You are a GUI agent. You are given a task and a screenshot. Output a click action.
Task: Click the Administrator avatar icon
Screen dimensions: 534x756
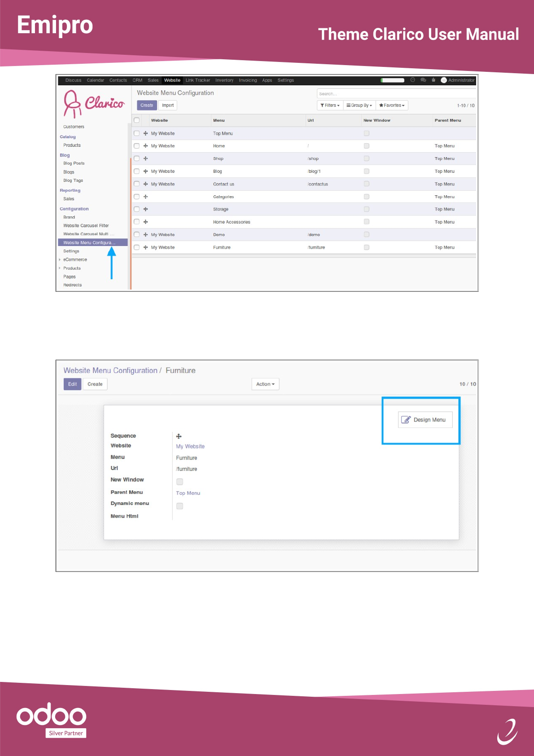pos(444,80)
